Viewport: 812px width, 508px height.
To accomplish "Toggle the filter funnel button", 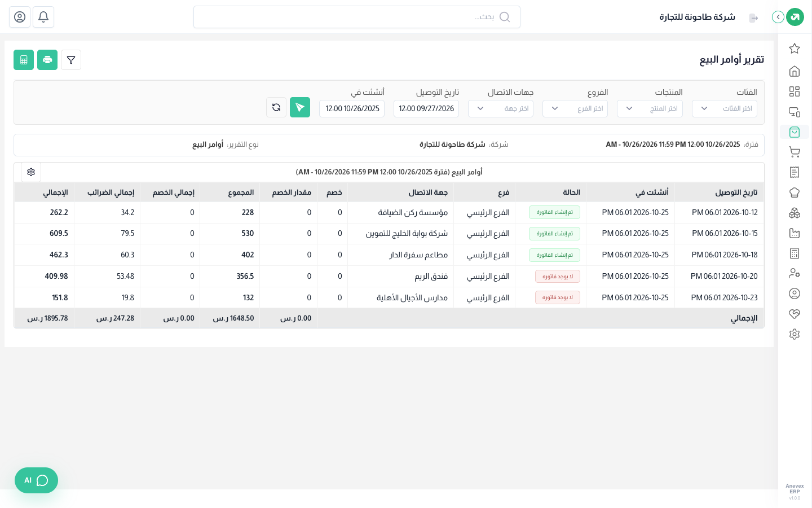I will click(x=71, y=60).
